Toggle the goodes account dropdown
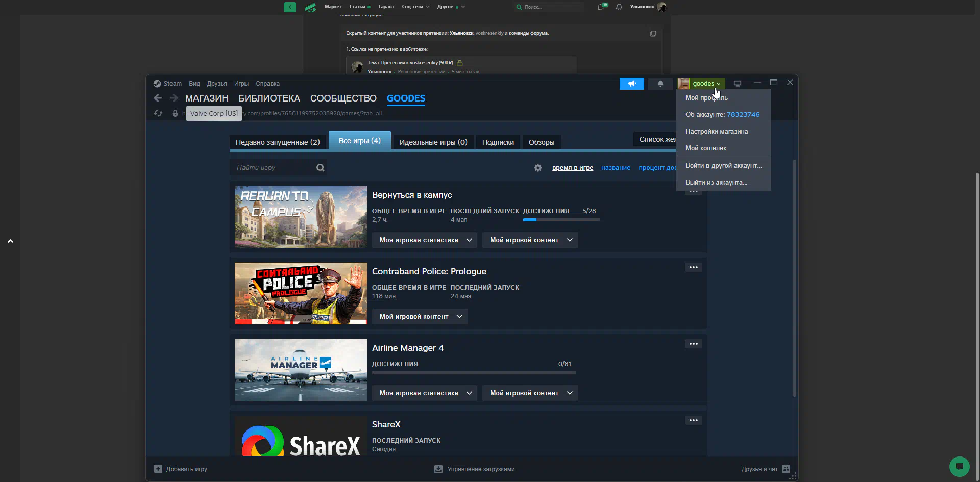Screen dimensions: 980x482 (707, 84)
